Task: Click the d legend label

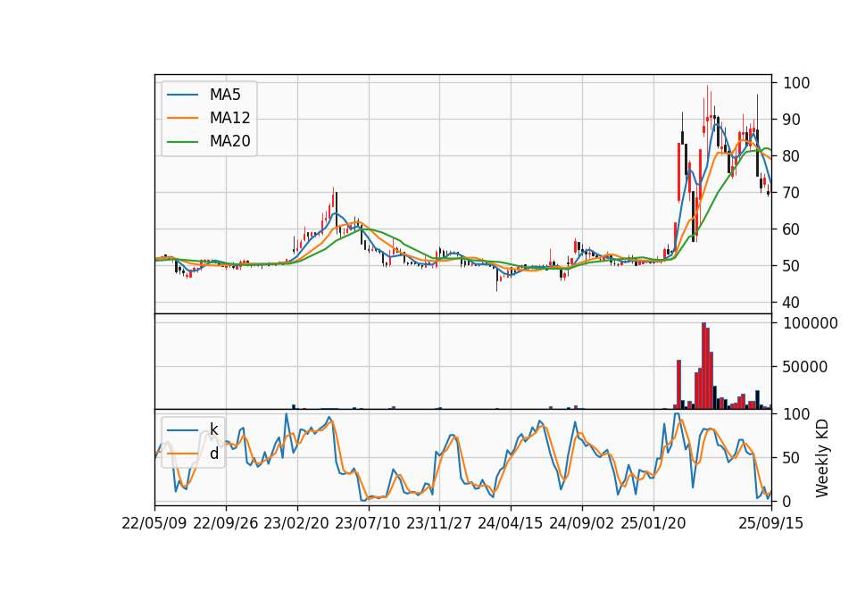Action: (x=213, y=454)
